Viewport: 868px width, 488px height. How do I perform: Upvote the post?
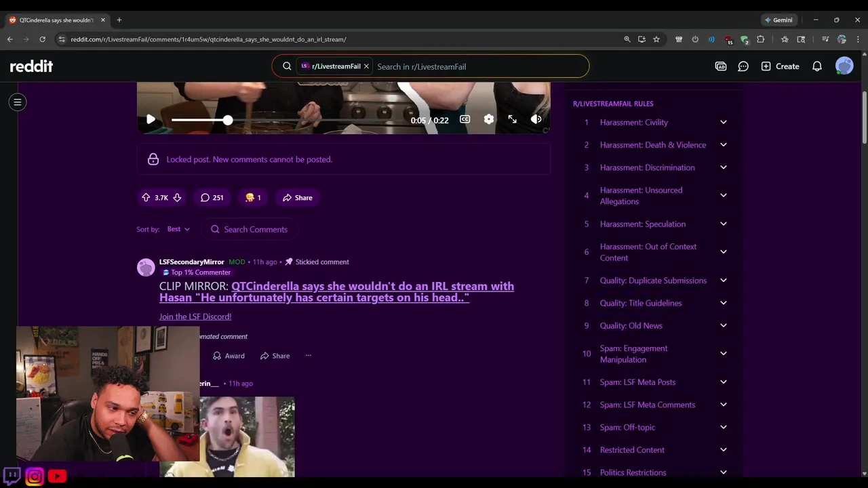146,197
